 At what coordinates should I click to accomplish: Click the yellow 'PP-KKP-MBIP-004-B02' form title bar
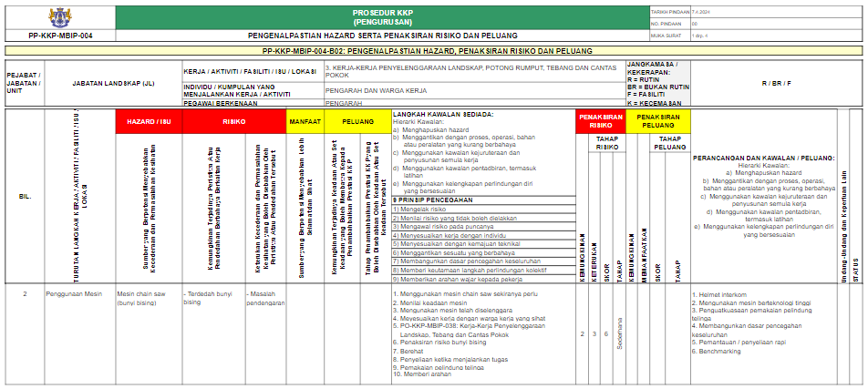[x=433, y=51]
